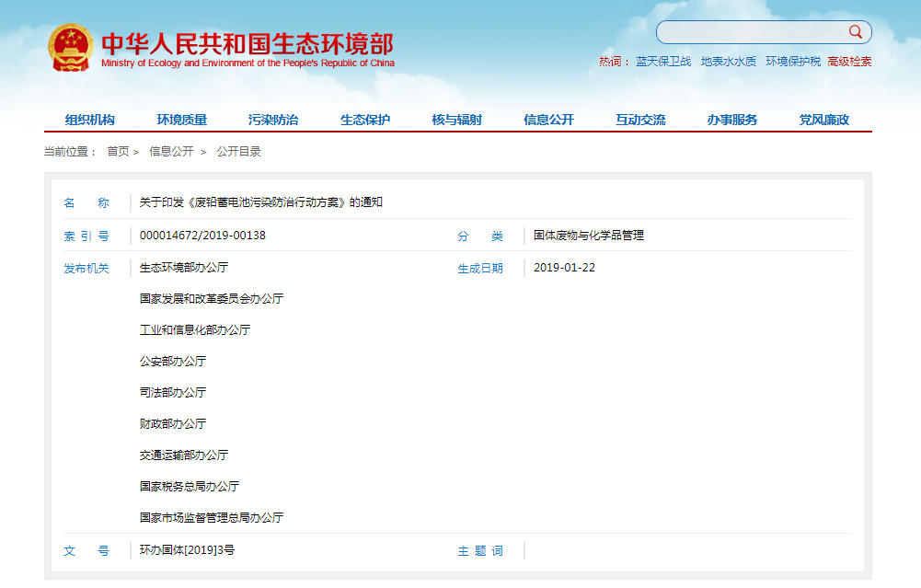Click 信息公开 in breadcrumb trail
This screenshot has height=588, width=921.
pyautogui.click(x=171, y=152)
